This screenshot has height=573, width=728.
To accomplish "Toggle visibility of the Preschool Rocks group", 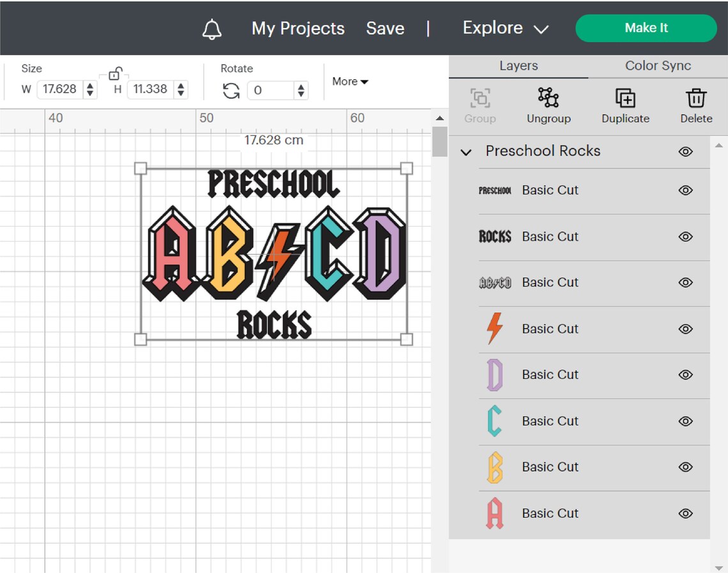I will click(685, 151).
